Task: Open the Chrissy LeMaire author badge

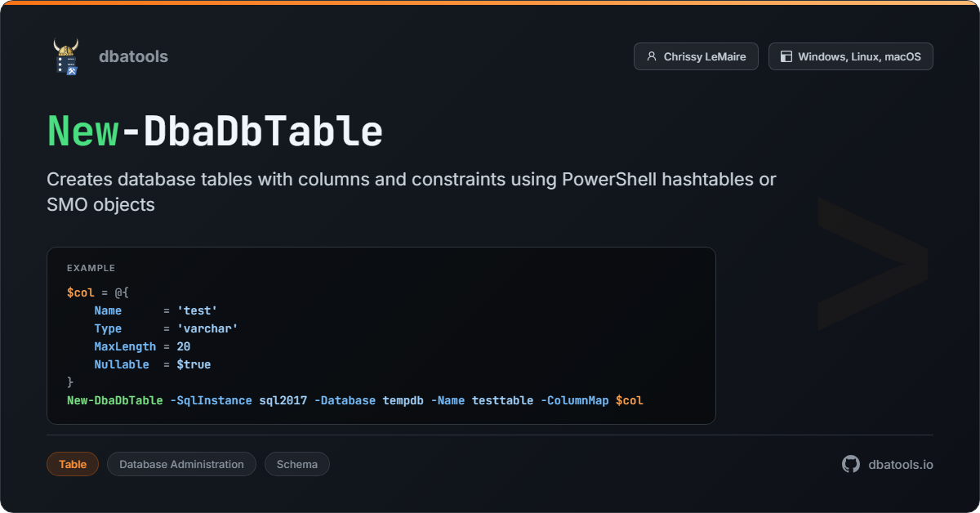Action: [696, 56]
